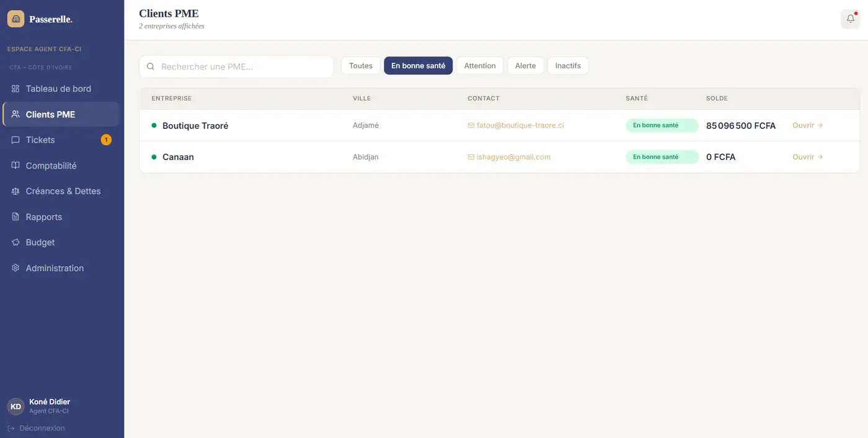Click the KD user avatar
The height and width of the screenshot is (438, 868).
15,406
